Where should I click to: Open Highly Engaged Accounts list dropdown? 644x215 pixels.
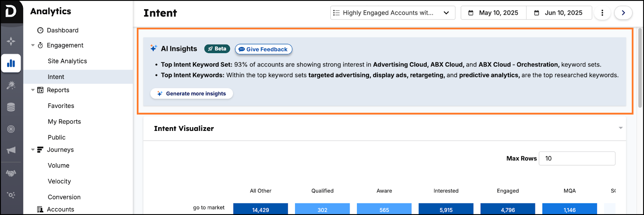click(x=392, y=13)
